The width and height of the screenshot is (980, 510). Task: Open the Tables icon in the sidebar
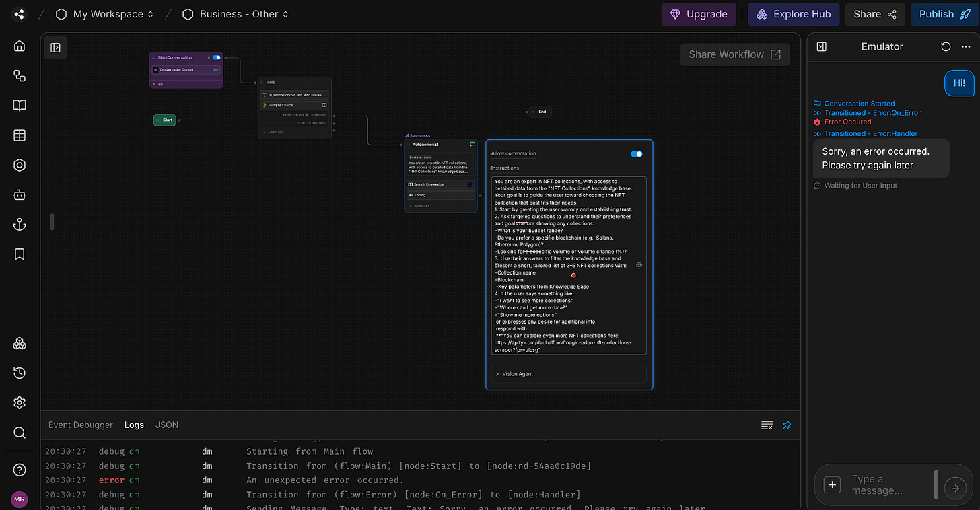(20, 135)
